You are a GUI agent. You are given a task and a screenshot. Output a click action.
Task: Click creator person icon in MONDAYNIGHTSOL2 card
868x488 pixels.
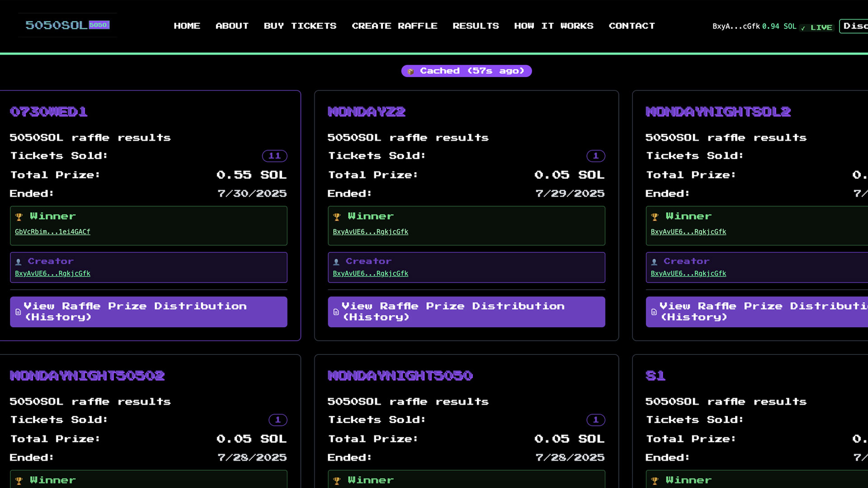(x=654, y=262)
